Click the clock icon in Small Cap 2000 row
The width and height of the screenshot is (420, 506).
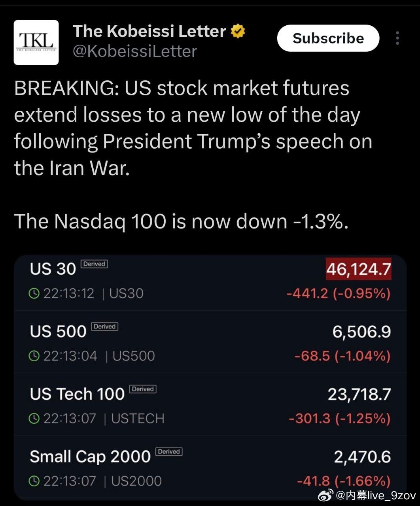(x=35, y=481)
